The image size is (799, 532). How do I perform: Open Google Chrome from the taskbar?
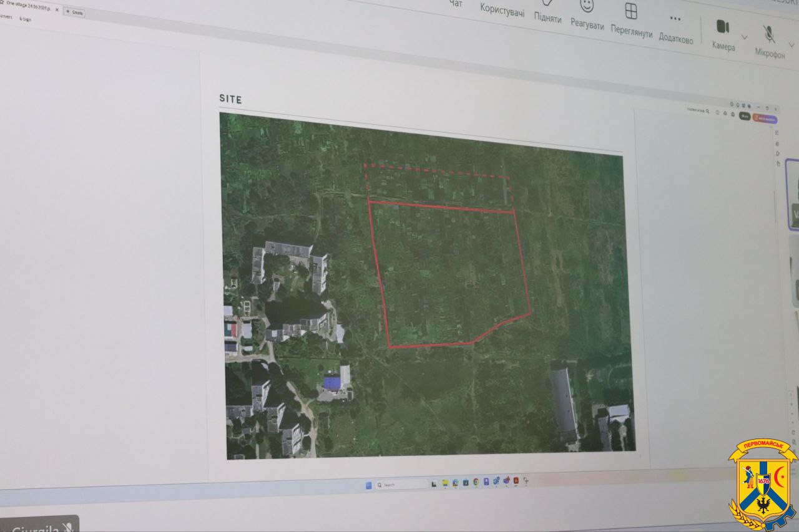click(476, 482)
